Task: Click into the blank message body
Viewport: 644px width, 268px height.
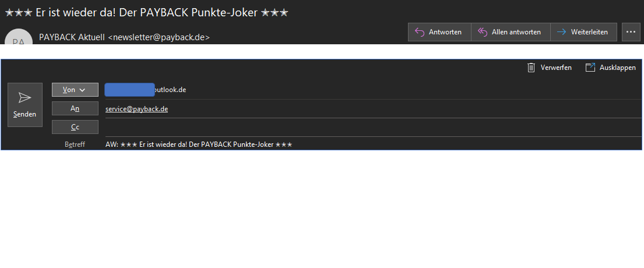Action: pyautogui.click(x=322, y=209)
